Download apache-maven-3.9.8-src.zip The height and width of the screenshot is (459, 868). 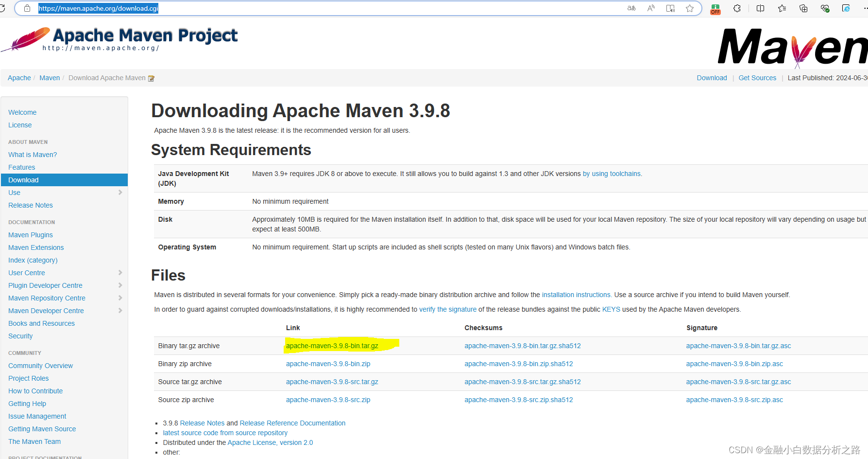328,400
